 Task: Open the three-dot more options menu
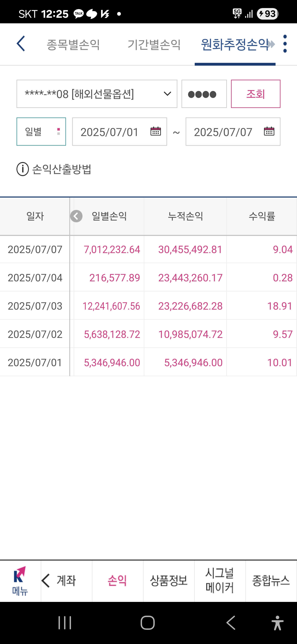click(285, 44)
